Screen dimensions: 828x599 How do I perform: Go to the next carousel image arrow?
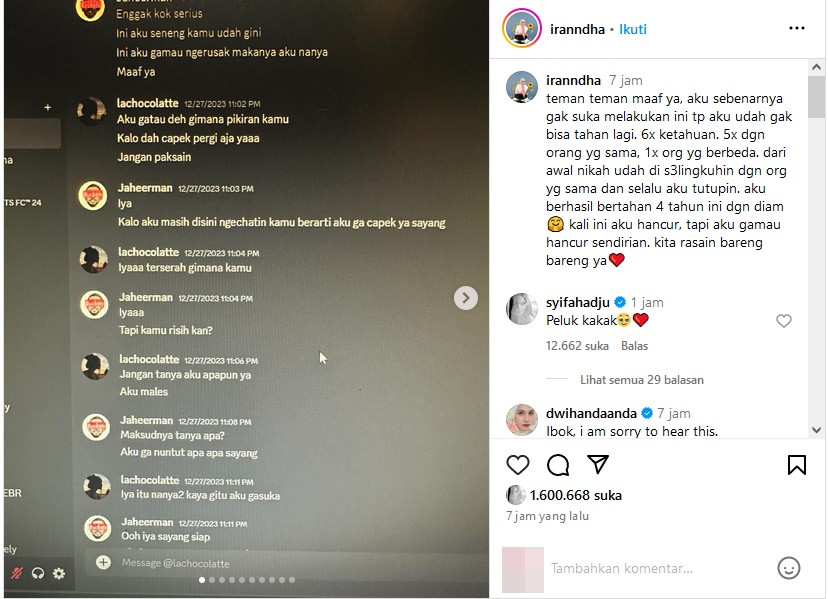[x=466, y=298]
